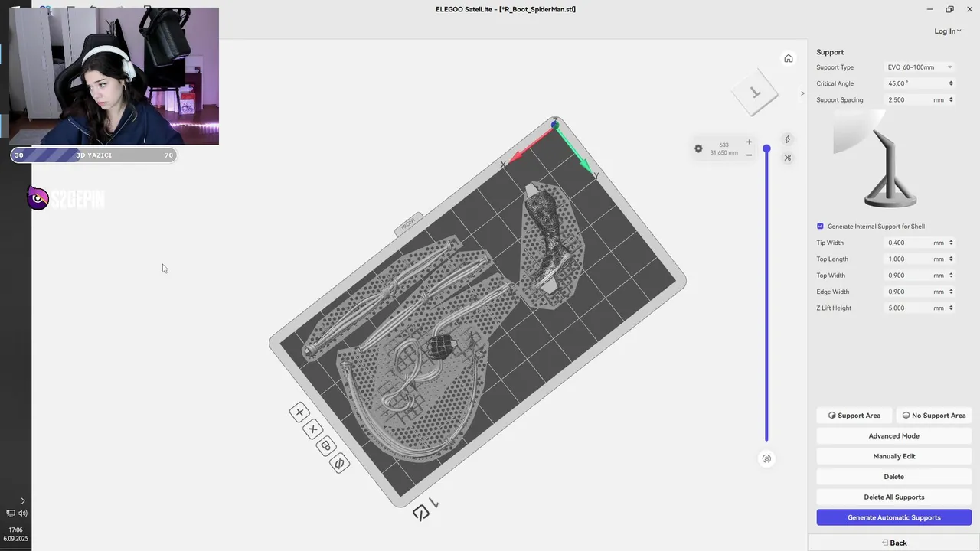Click the network icon in the system tray
The height and width of the screenshot is (551, 980).
click(x=11, y=514)
